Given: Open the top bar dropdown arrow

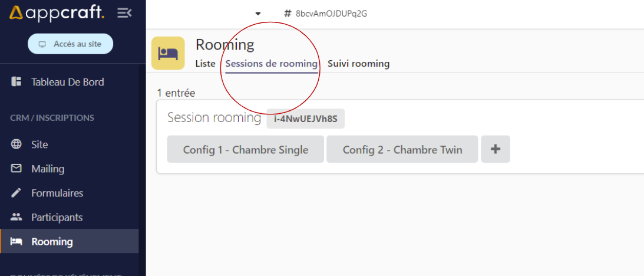Looking at the screenshot, I should point(257,14).
